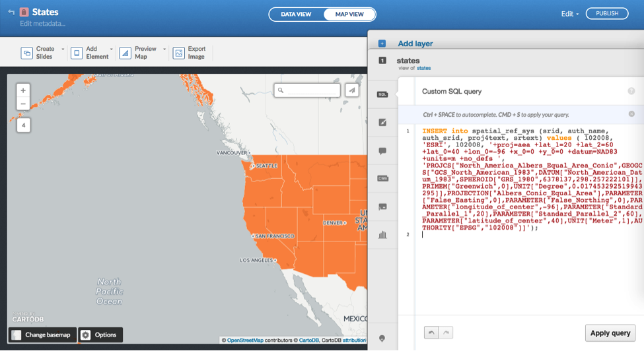Open the CSS editor icon
Image resolution: width=644 pixels, height=351 pixels.
382,178
